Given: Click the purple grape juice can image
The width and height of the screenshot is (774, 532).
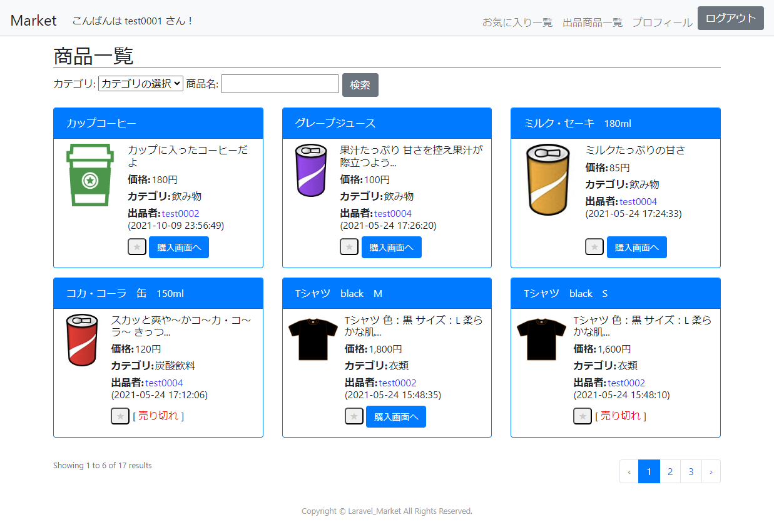Looking at the screenshot, I should [x=311, y=170].
